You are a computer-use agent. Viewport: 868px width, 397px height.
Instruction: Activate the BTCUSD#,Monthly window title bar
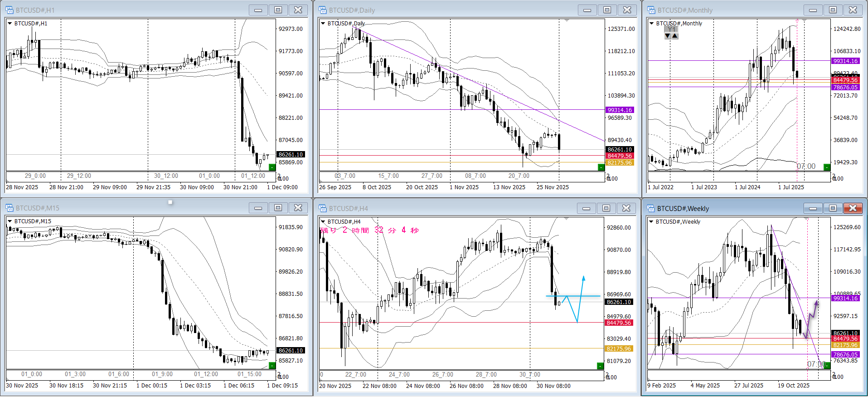tap(725, 10)
